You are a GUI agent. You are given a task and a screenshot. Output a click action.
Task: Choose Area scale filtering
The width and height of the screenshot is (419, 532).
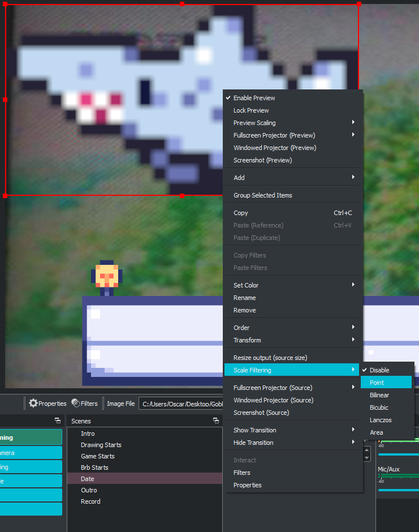click(386, 432)
